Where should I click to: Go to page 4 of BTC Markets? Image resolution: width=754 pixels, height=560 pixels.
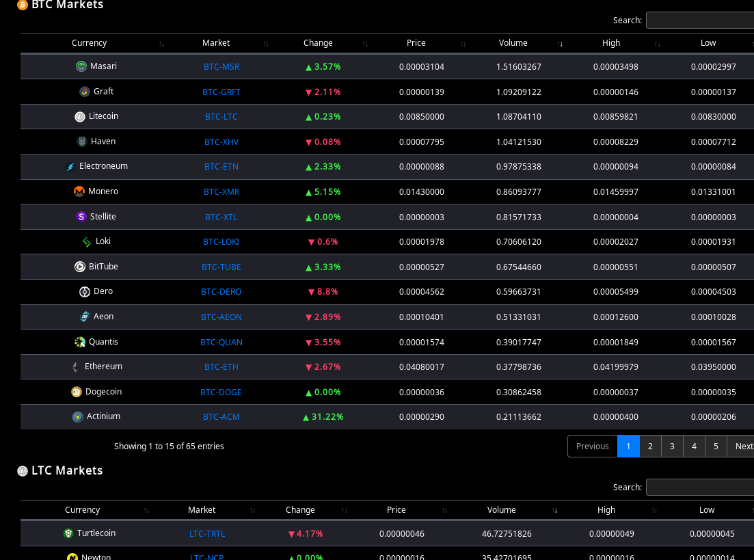(694, 446)
